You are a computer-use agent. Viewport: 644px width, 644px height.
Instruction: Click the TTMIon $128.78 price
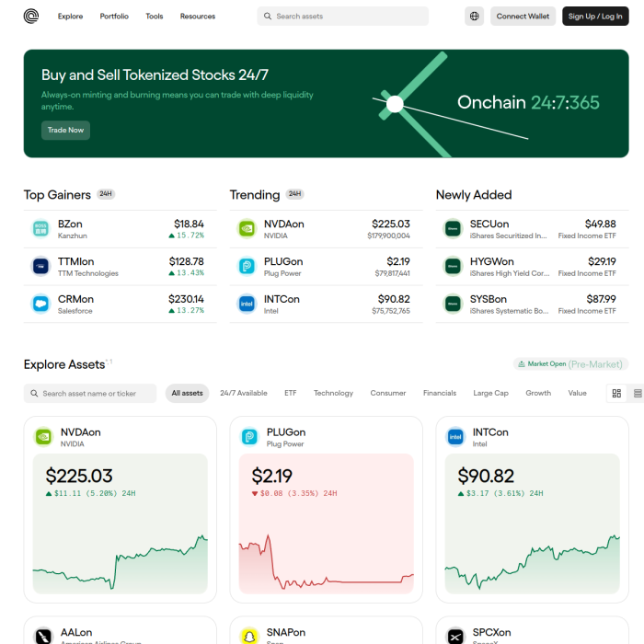point(186,261)
